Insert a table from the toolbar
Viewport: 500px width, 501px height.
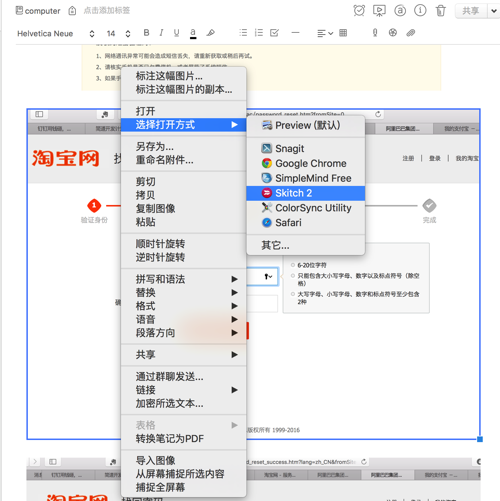343,33
